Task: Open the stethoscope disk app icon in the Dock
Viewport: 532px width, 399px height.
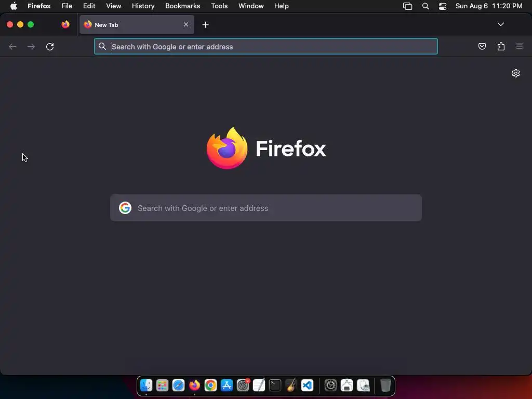Action: [363, 385]
